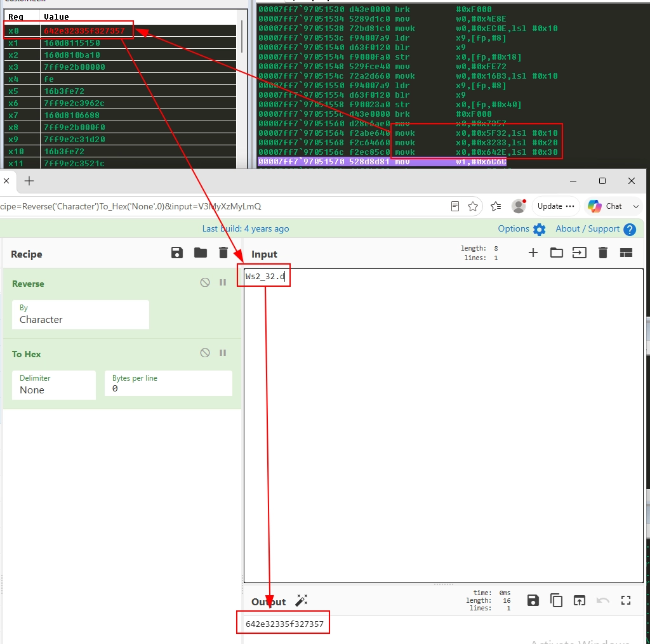
Task: Move output to input
Action: 579,600
